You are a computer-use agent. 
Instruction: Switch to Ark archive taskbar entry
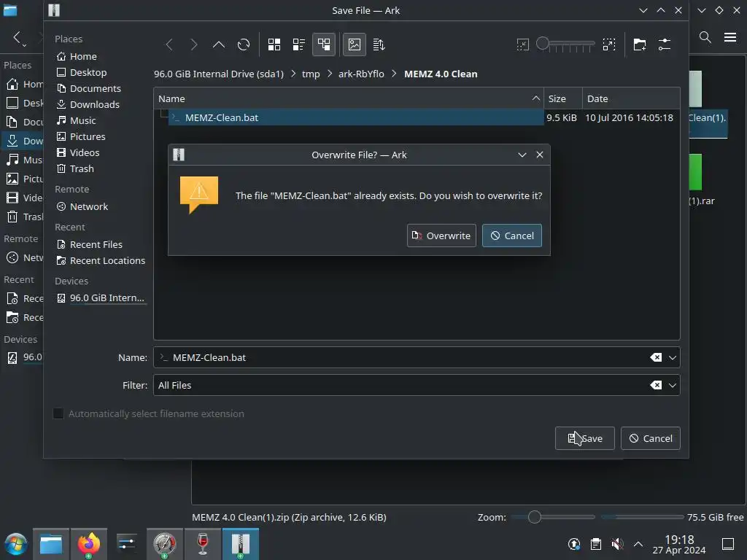(241, 544)
